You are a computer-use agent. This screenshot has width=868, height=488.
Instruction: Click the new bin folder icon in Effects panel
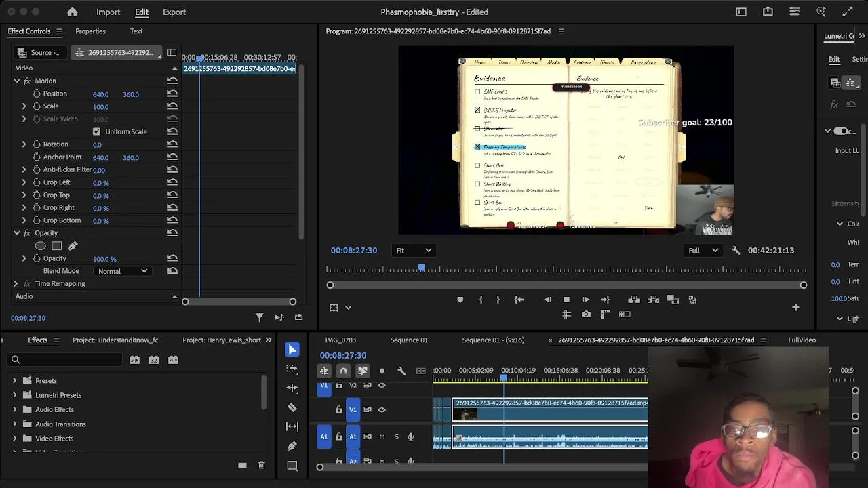[242, 465]
